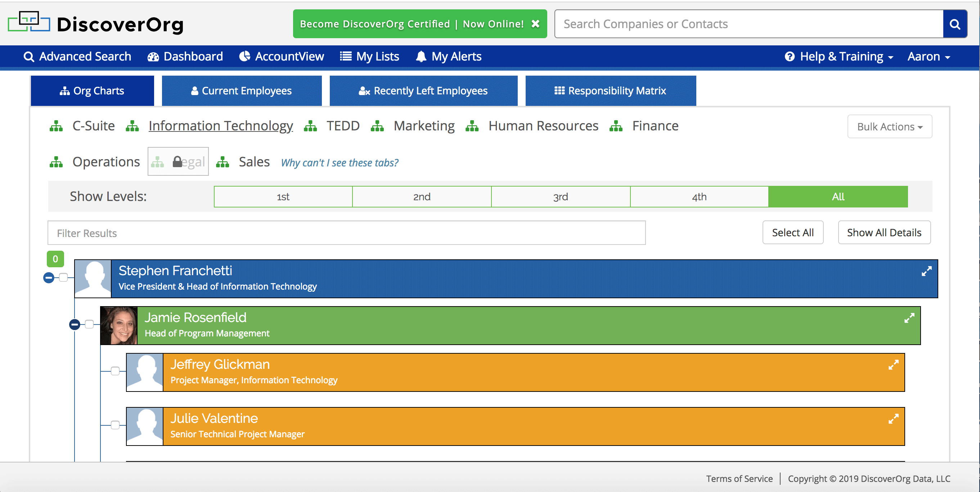
Task: Click Jamie Rosenfield's photo
Action: [x=119, y=325]
